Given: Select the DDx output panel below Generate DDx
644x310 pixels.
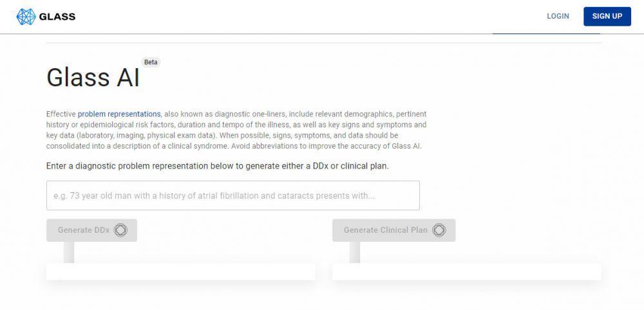Looking at the screenshot, I should [x=181, y=271].
